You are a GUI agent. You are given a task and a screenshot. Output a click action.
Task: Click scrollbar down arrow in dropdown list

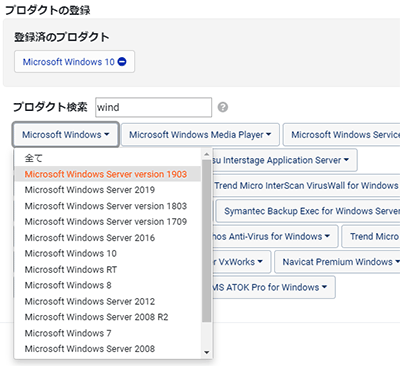pos(206,352)
